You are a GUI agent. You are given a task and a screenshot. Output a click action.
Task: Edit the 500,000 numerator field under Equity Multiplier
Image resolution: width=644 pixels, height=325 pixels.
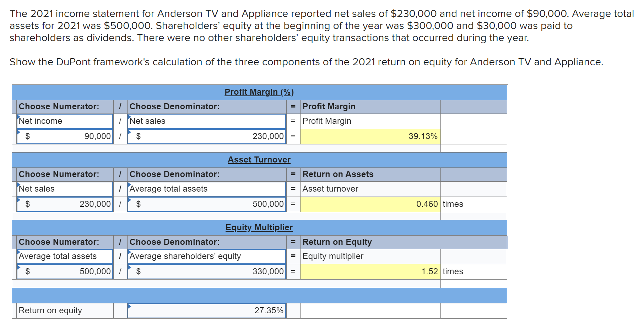point(65,271)
